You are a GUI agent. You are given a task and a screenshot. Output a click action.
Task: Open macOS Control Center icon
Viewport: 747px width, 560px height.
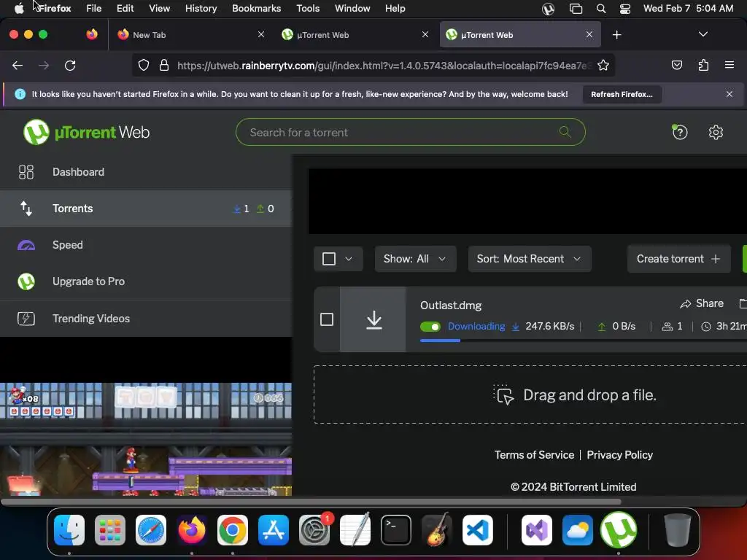625,9
